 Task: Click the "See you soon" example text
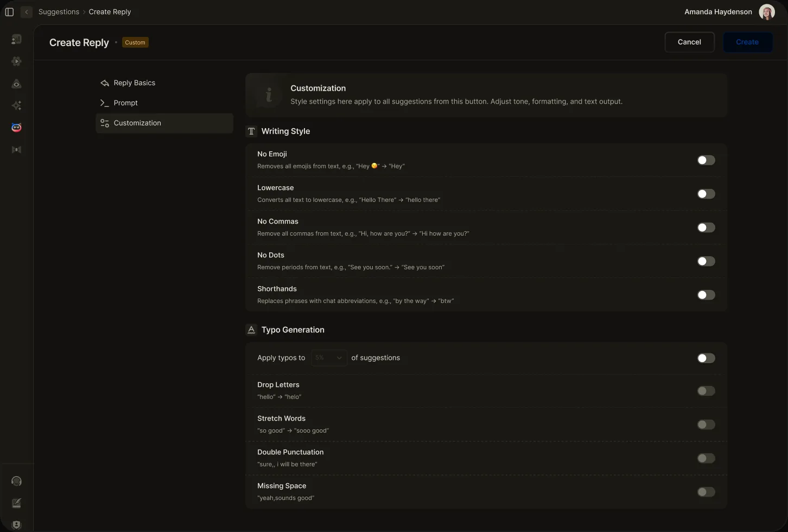351,267
